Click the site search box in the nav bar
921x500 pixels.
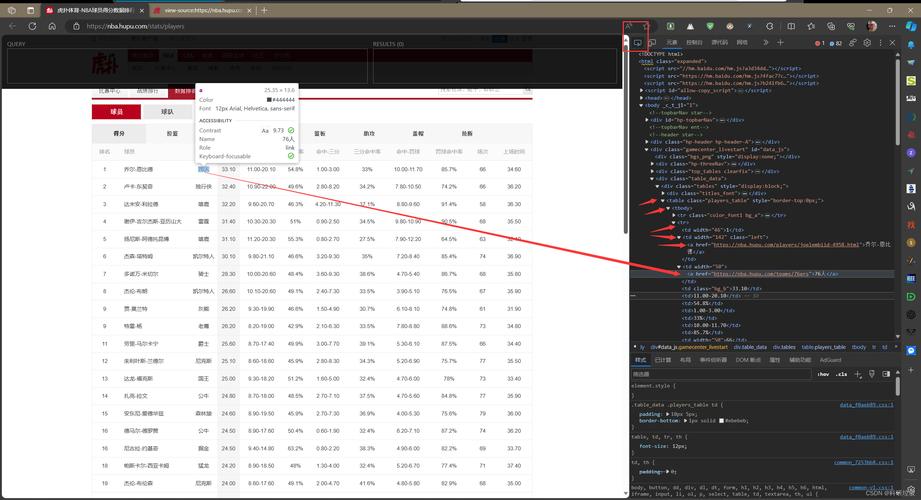(482, 90)
